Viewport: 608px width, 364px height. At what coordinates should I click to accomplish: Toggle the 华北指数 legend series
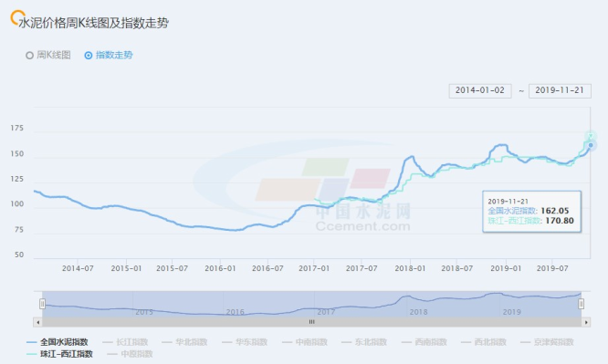click(x=184, y=342)
